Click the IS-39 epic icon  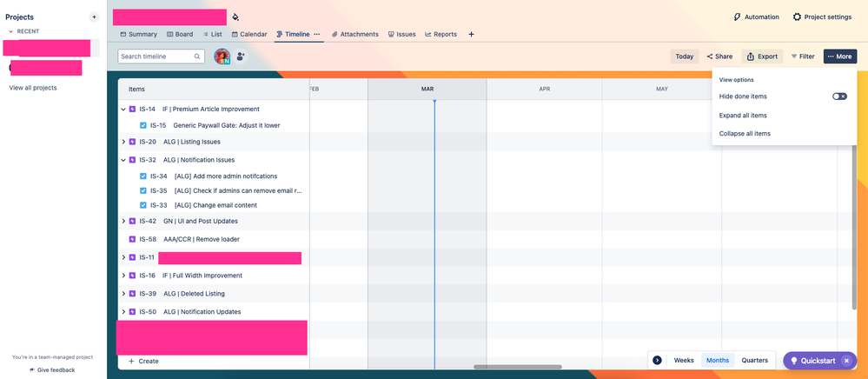tap(132, 294)
